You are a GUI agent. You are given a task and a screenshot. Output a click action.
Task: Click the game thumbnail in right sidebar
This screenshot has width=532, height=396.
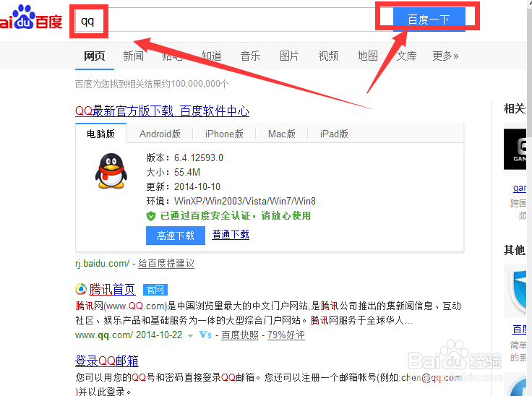tap(515, 150)
